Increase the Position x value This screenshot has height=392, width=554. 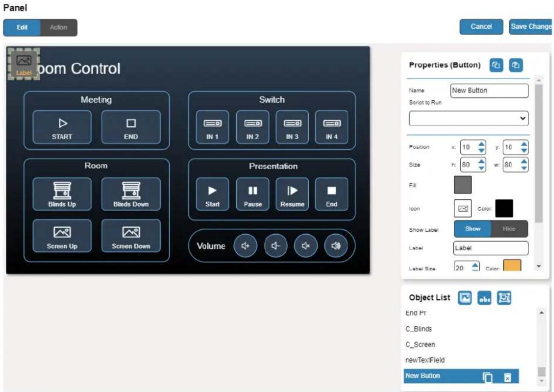482,144
